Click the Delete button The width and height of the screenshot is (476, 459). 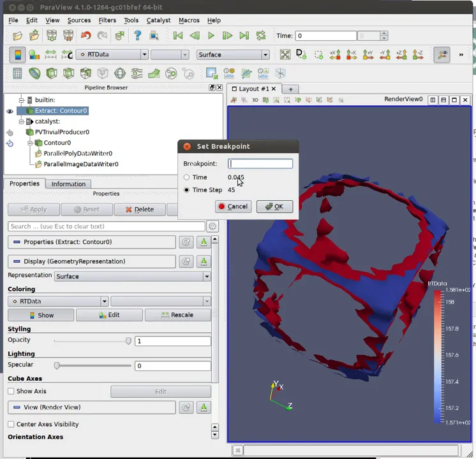point(140,210)
